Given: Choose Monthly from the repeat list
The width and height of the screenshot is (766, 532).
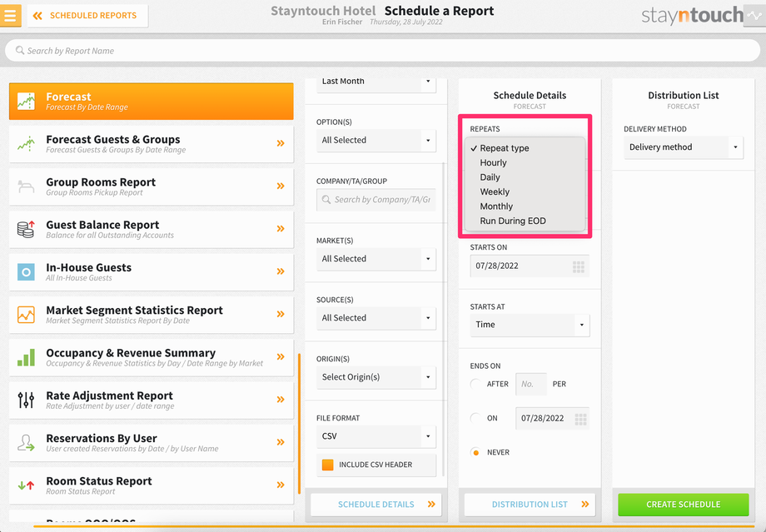Looking at the screenshot, I should pyautogui.click(x=525, y=206).
